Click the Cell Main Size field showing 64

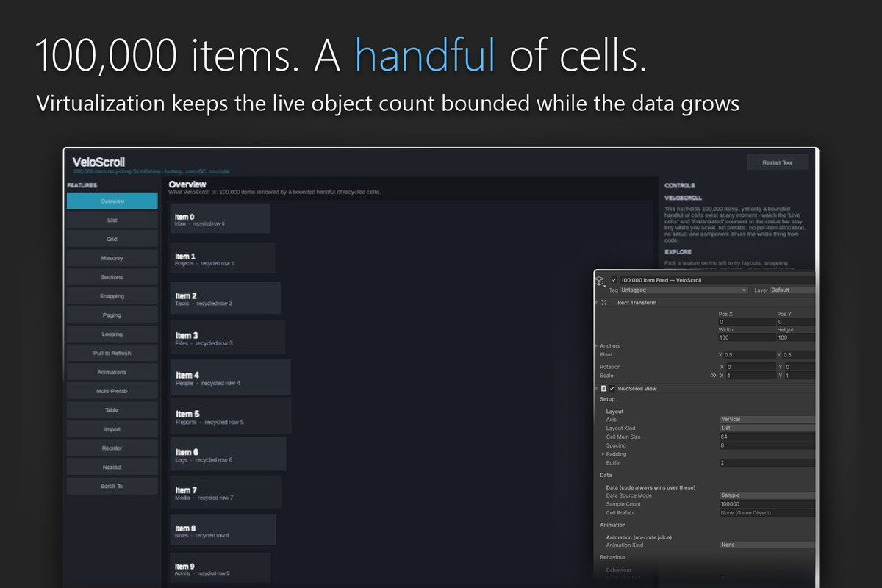(x=767, y=437)
